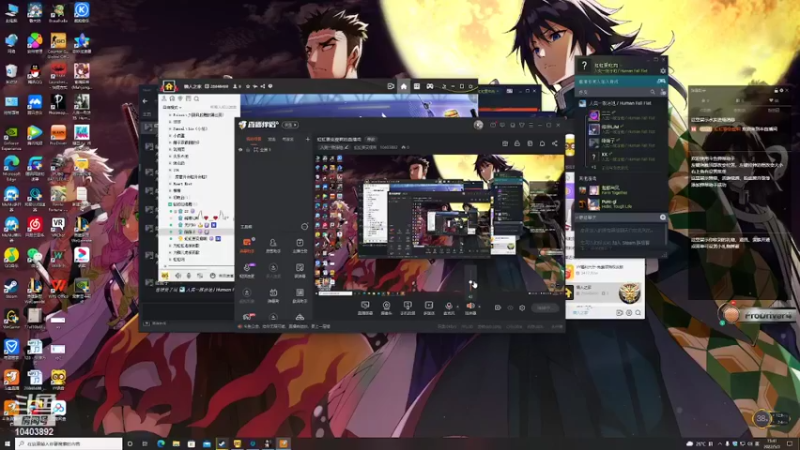Click the search magnifier in YY channel panel
Image resolution: width=800 pixels, height=450 pixels.
196,99
